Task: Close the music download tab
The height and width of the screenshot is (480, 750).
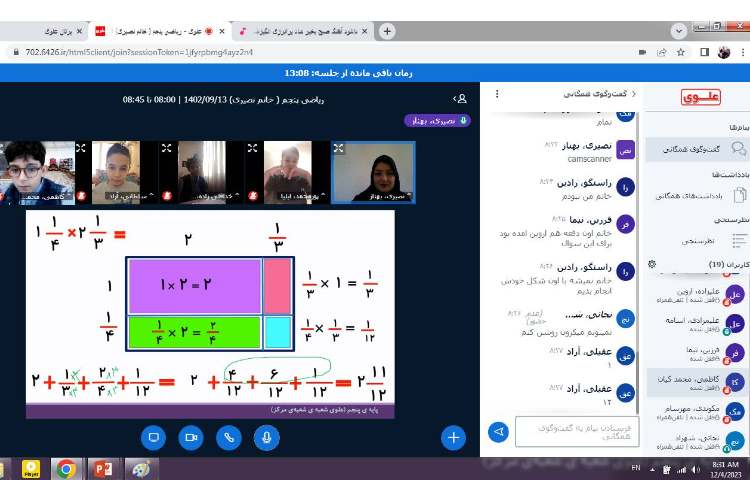Action: pos(364,32)
